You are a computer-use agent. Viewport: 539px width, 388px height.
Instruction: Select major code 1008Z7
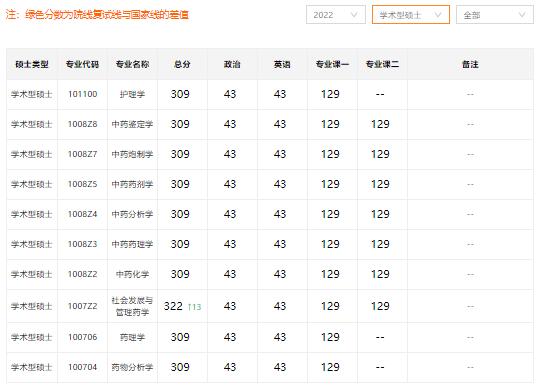click(x=82, y=154)
